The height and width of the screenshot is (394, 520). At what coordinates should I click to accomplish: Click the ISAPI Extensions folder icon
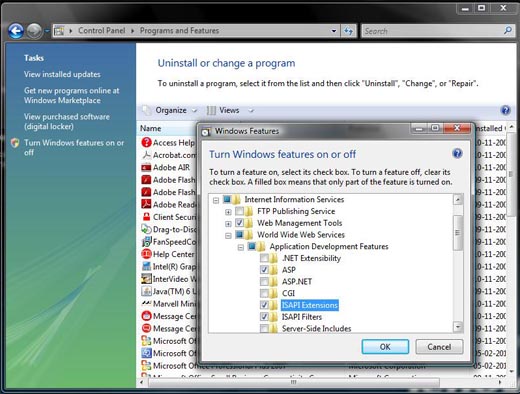pos(273,305)
